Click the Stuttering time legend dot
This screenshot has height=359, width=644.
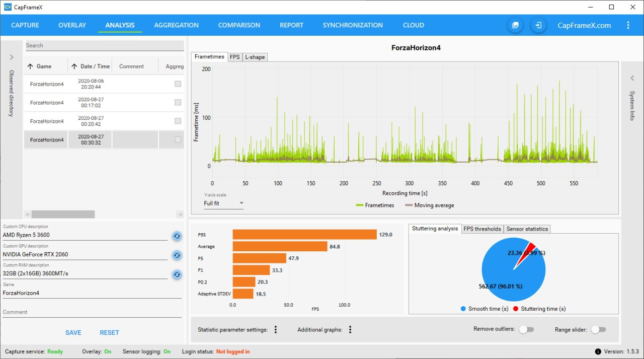pos(516,309)
